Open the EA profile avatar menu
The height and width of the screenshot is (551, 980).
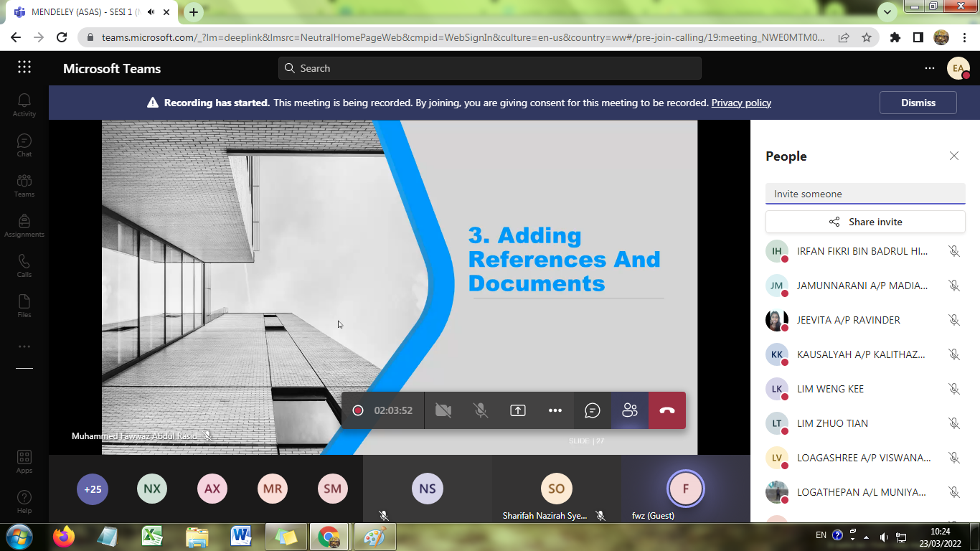click(958, 68)
